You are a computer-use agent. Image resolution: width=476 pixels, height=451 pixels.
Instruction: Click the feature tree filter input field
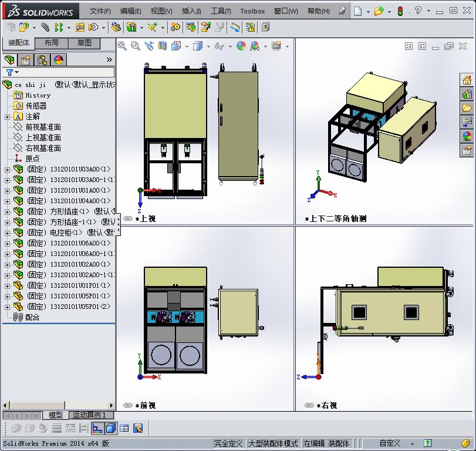click(x=66, y=72)
